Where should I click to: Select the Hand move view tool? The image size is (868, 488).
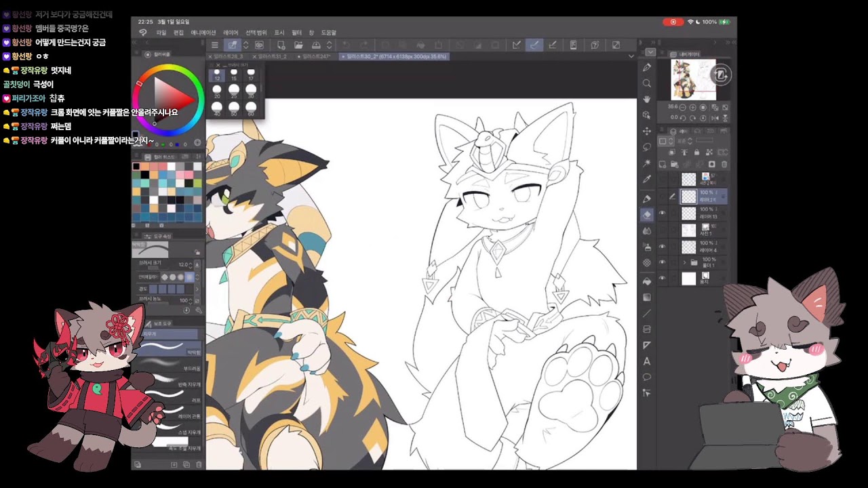[647, 99]
